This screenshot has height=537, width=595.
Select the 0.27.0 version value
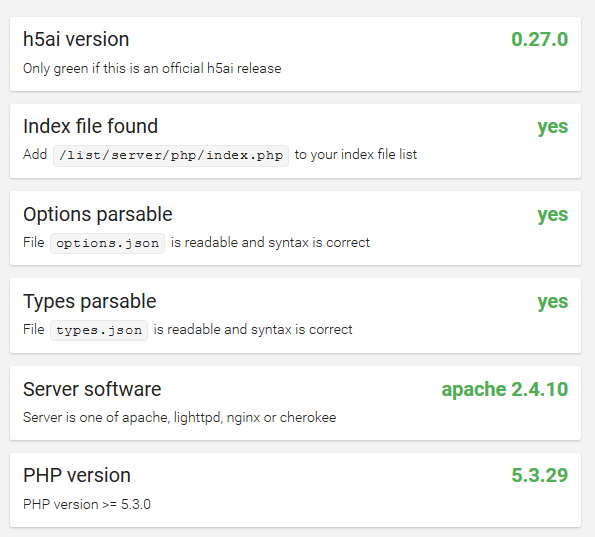click(x=539, y=39)
